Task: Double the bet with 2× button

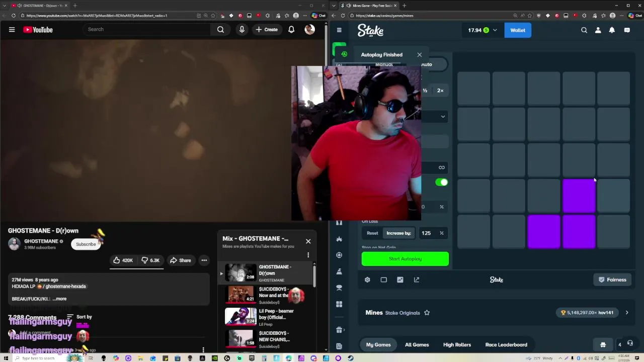Action: coord(440,90)
